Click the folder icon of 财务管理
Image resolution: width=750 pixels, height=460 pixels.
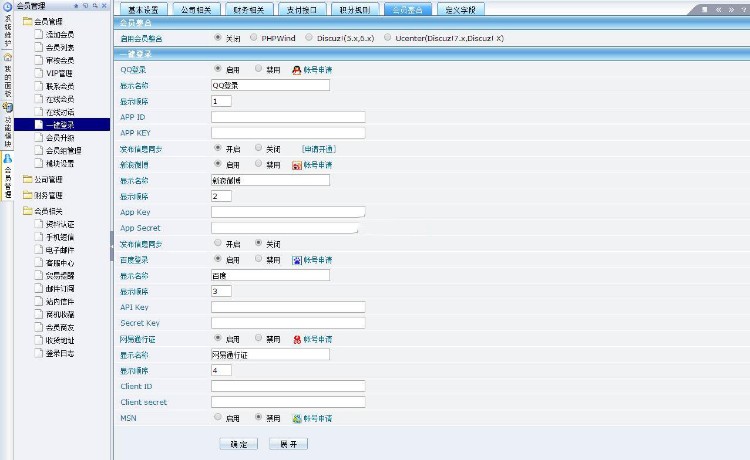pyautogui.click(x=27, y=195)
